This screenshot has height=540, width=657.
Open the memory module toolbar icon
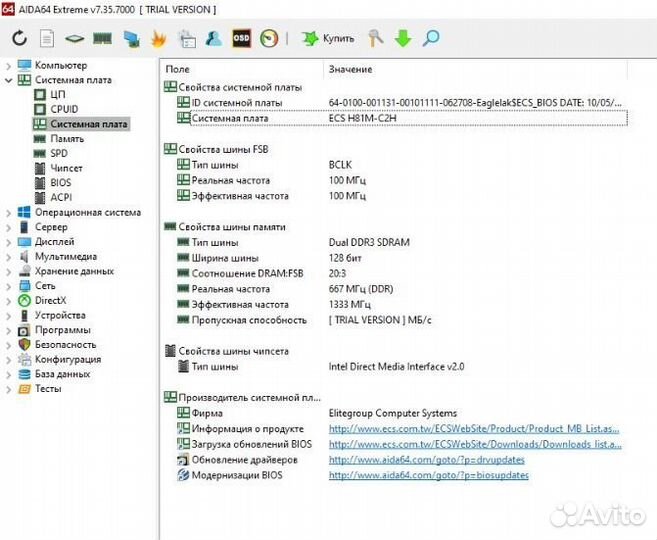(102, 39)
